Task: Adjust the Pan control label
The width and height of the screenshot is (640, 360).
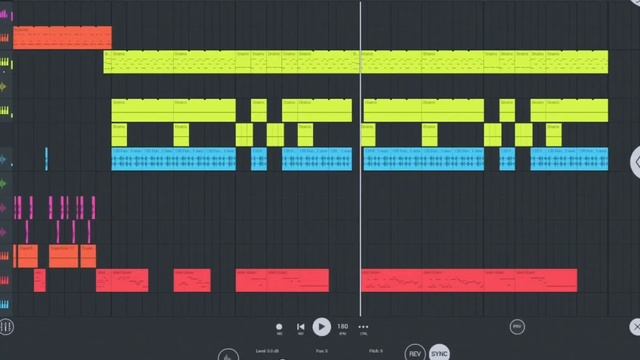Action: (x=322, y=351)
